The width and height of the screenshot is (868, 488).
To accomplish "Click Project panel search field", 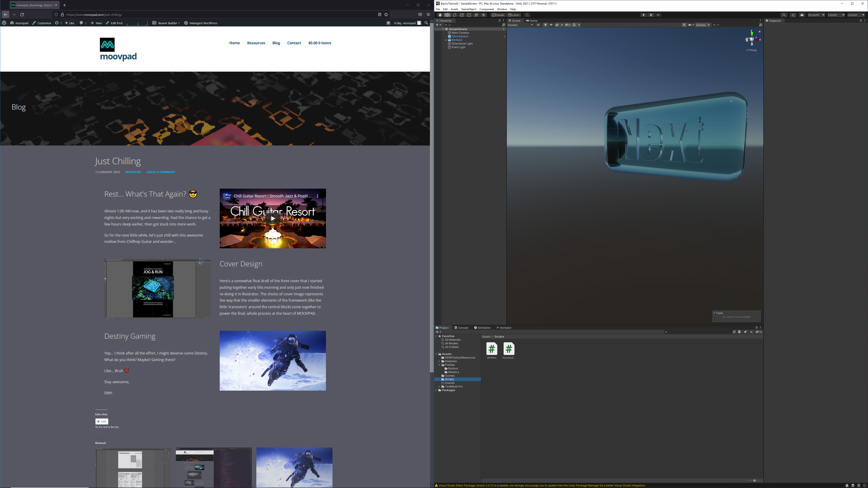I will pyautogui.click(x=698, y=332).
